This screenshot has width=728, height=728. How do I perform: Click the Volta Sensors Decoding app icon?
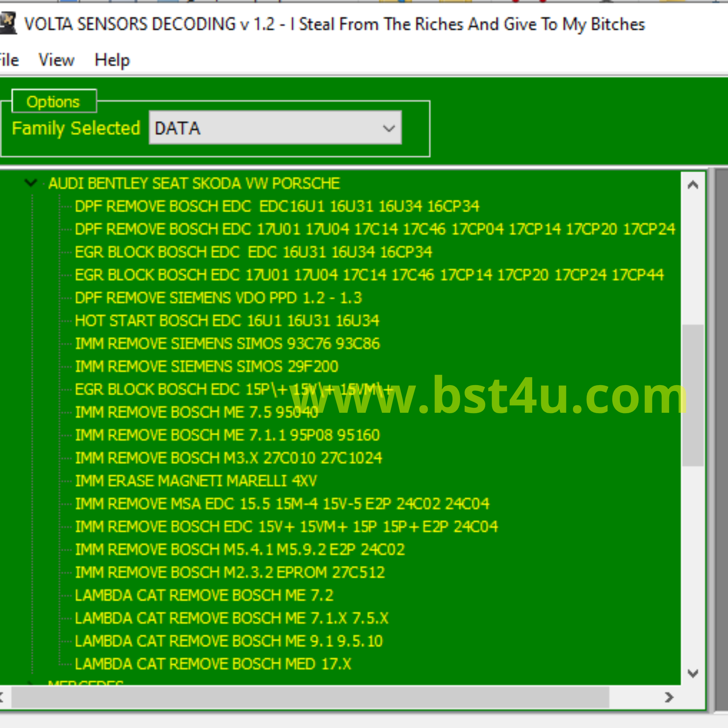click(x=8, y=23)
